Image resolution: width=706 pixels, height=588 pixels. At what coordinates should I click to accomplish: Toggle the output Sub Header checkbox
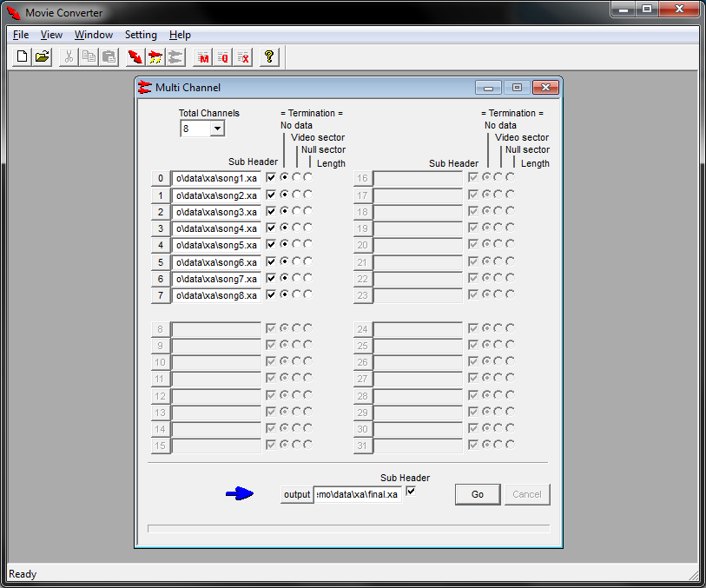pos(411,491)
